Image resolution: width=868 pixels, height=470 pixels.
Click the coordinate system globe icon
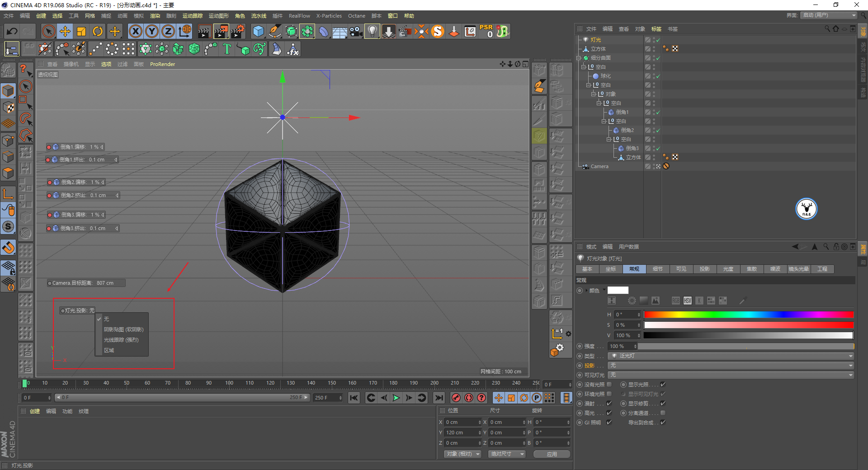tap(185, 31)
